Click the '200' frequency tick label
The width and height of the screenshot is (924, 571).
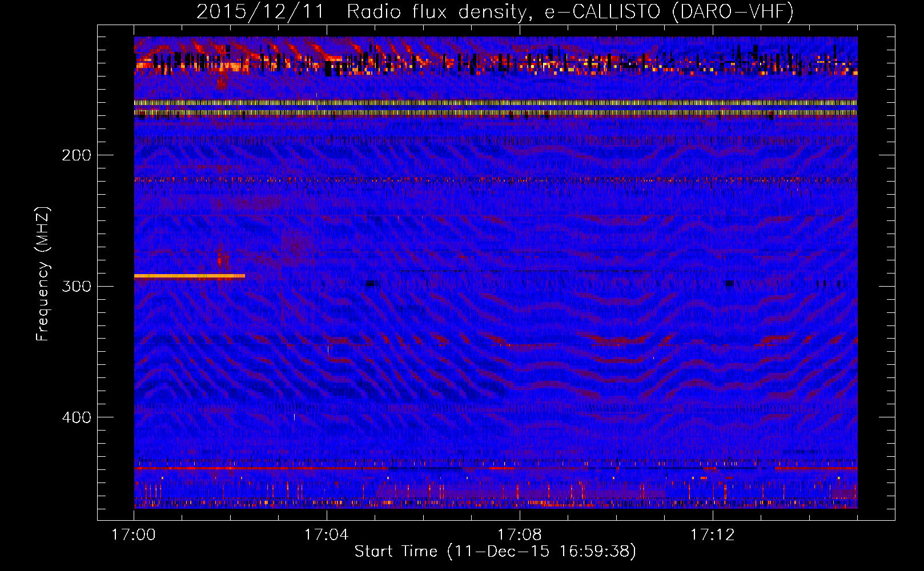[77, 155]
